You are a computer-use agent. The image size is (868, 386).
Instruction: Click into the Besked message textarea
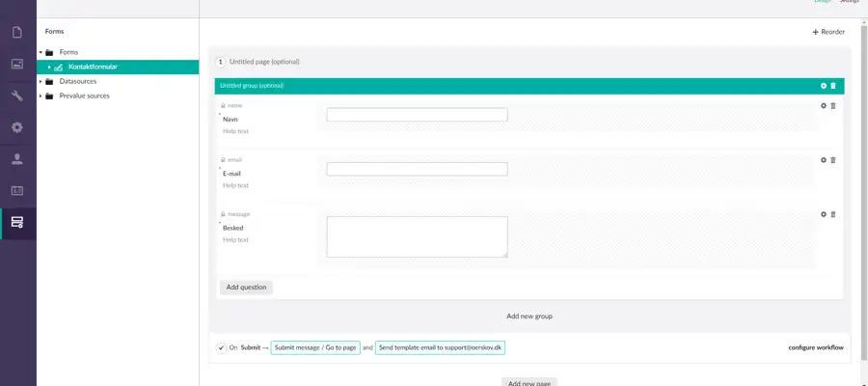(x=417, y=236)
